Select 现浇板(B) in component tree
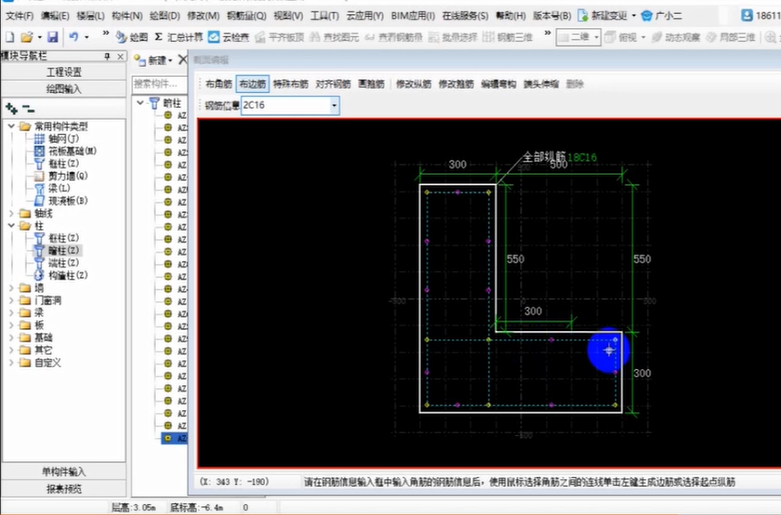This screenshot has height=515, width=781. 61,201
